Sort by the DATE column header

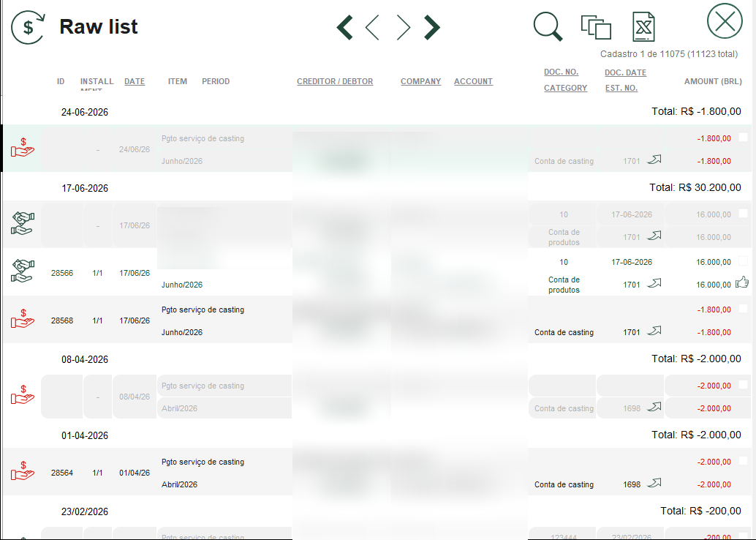[135, 81]
